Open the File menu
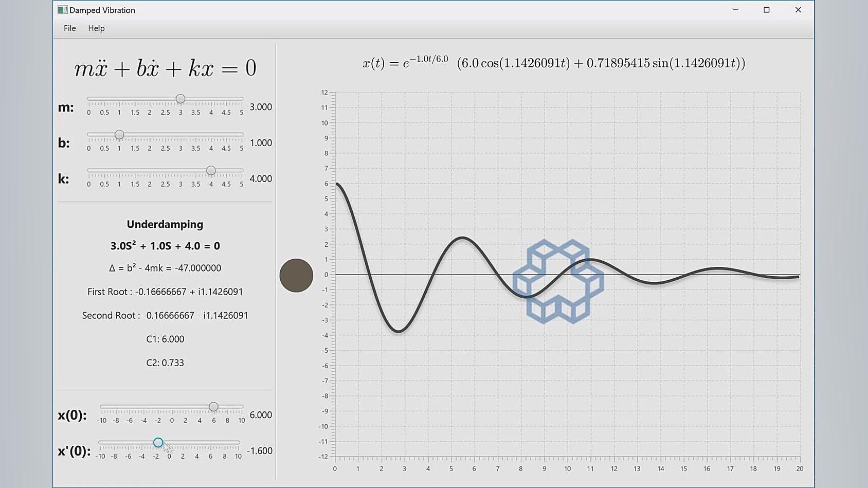The width and height of the screenshot is (868, 488). 69,28
